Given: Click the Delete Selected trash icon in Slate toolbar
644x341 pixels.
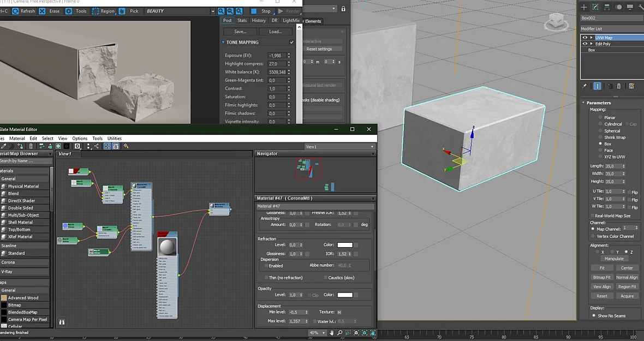Looking at the screenshot, I should point(31,146).
